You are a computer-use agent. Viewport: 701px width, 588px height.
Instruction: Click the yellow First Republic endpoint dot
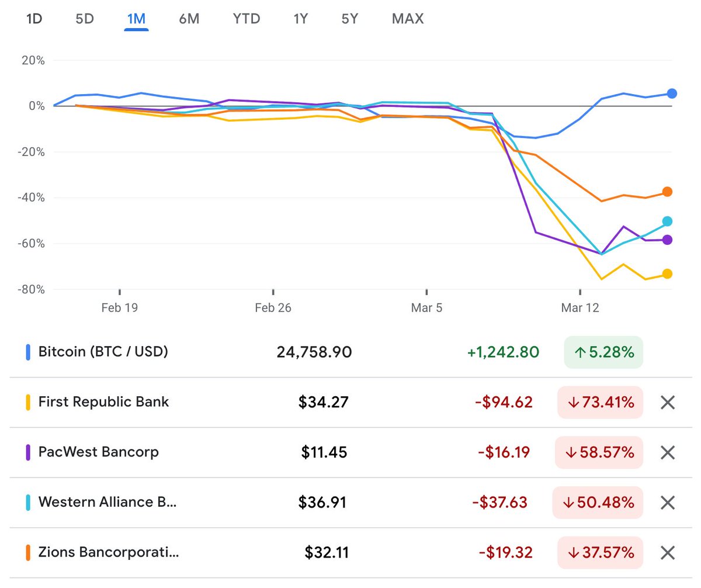click(x=667, y=274)
